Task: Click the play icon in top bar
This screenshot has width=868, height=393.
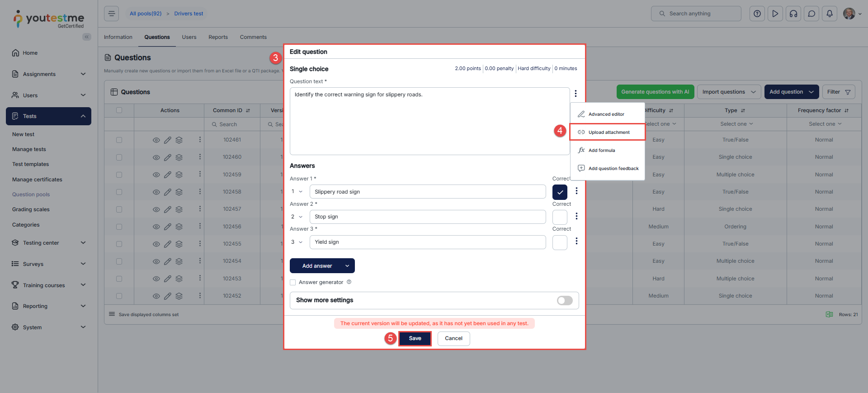Action: tap(775, 14)
